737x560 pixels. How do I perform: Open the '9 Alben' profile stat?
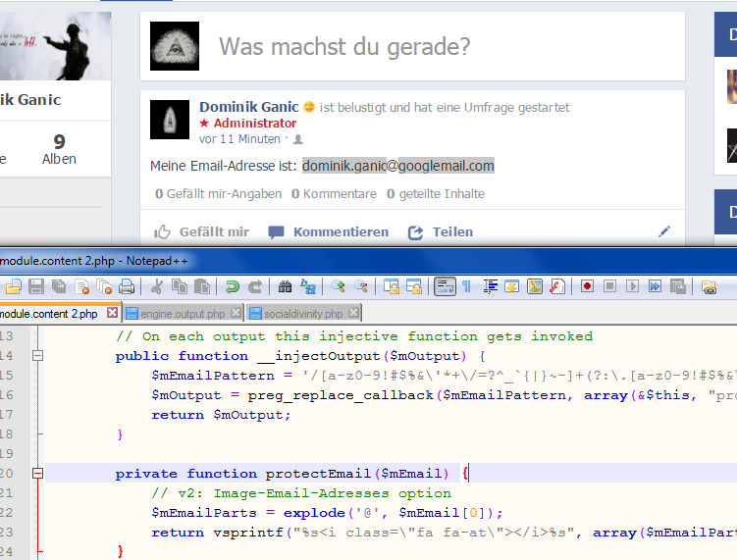[x=59, y=149]
